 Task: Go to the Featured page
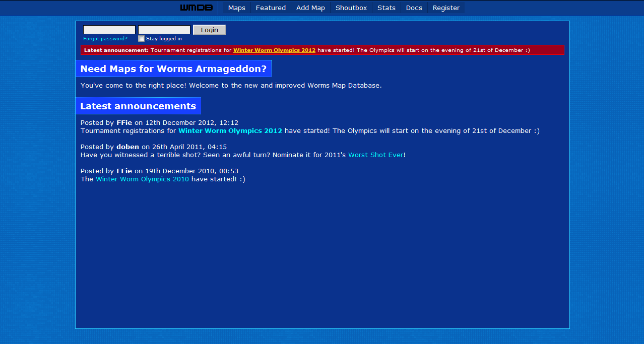(271, 8)
